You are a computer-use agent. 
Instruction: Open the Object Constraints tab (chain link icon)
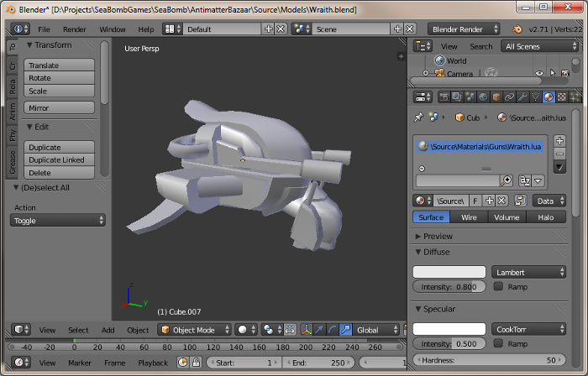[x=509, y=97]
